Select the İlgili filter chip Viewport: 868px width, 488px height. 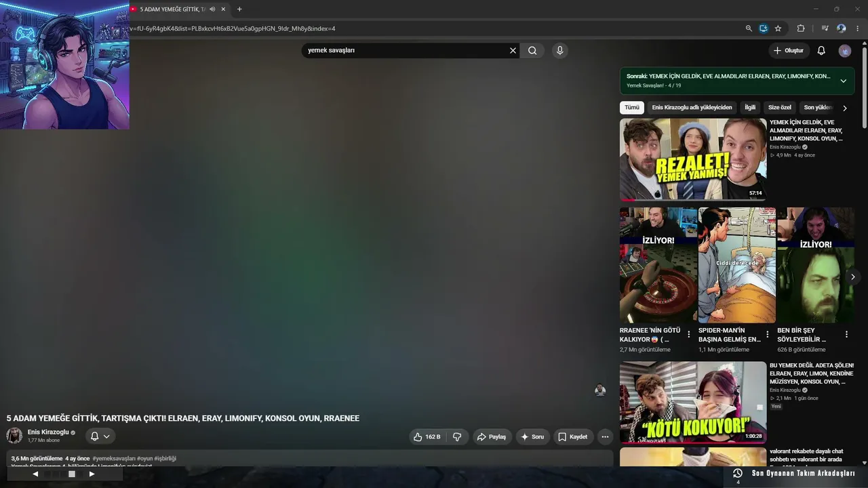(750, 108)
